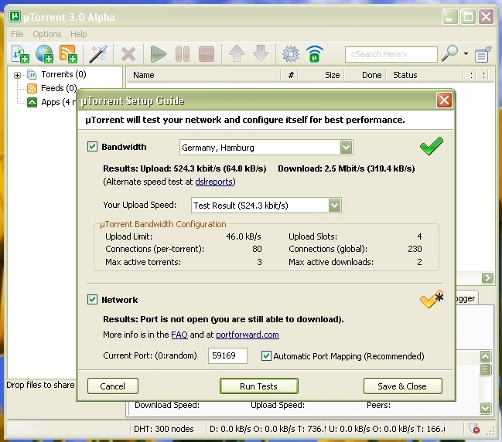Screen dimensions: 502x442
Task: Toggle the Bandwidth checkbox
Action: (x=92, y=147)
